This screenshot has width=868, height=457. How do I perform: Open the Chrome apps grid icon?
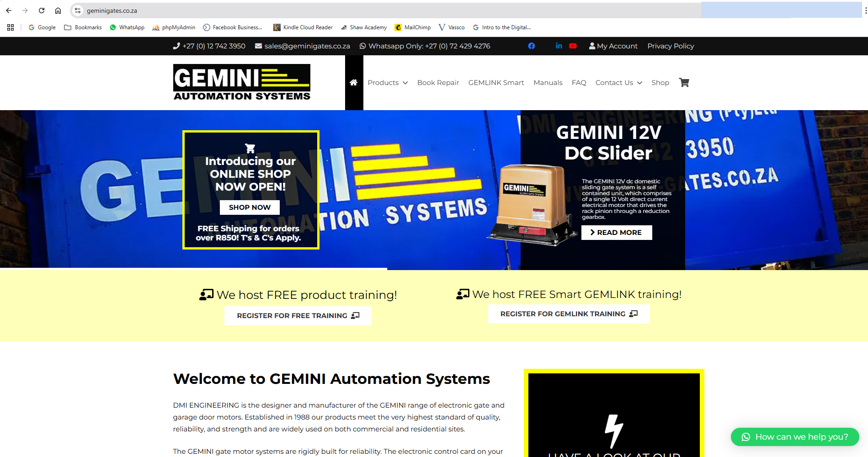[11, 27]
